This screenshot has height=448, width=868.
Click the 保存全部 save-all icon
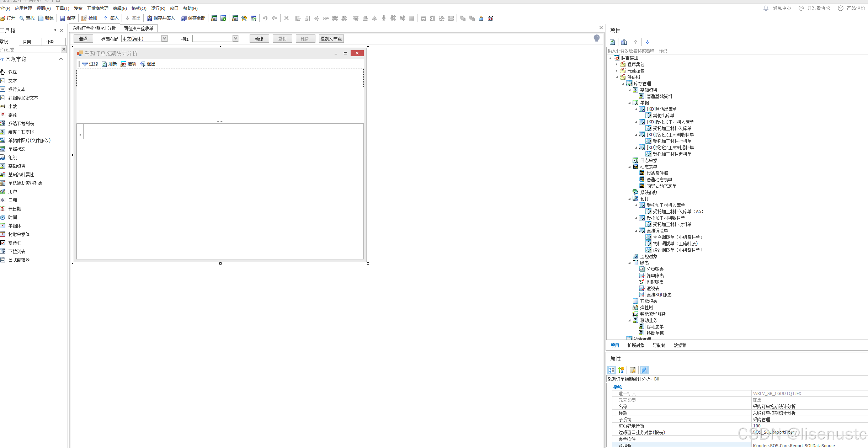pos(183,18)
